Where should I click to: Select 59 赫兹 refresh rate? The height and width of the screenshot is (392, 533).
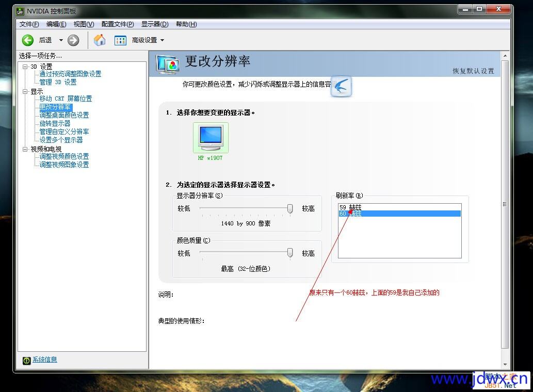pos(399,207)
